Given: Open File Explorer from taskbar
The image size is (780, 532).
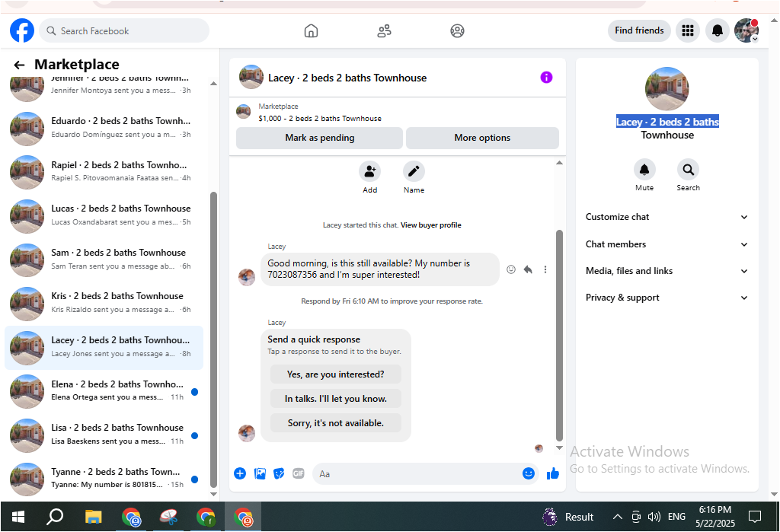Looking at the screenshot, I should [93, 517].
